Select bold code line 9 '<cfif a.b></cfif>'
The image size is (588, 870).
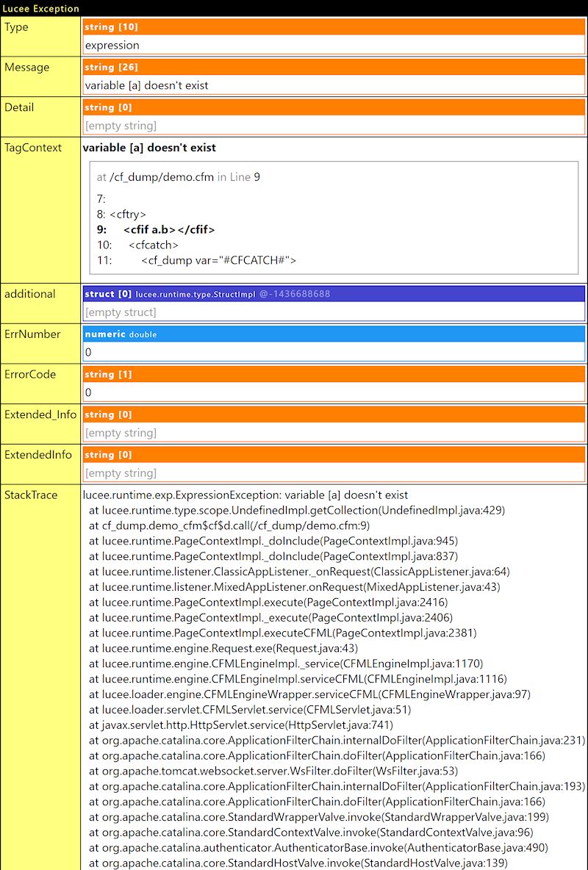(x=156, y=230)
